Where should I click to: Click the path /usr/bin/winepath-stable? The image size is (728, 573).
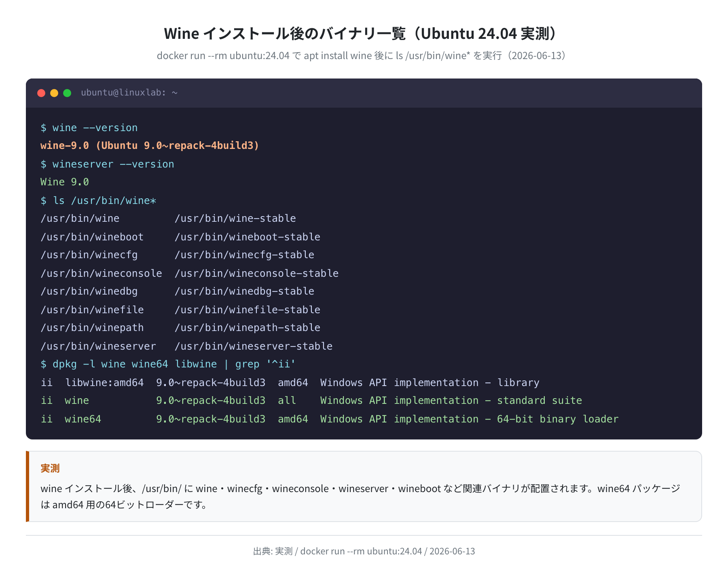pyautogui.click(x=248, y=328)
